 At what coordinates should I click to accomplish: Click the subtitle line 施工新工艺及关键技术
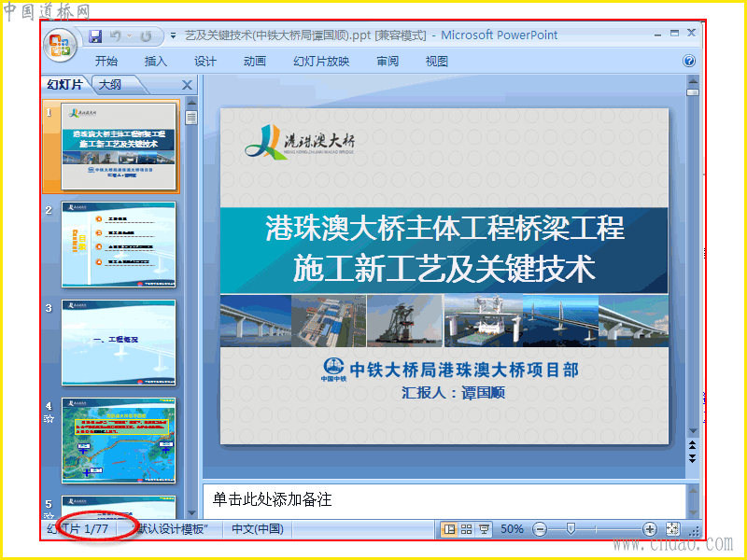coord(444,269)
